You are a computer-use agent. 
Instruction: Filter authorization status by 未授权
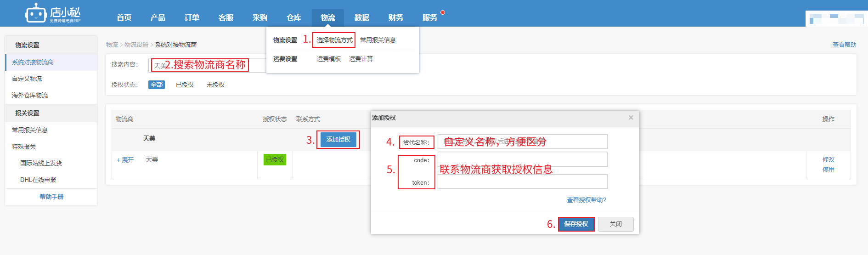tap(215, 85)
